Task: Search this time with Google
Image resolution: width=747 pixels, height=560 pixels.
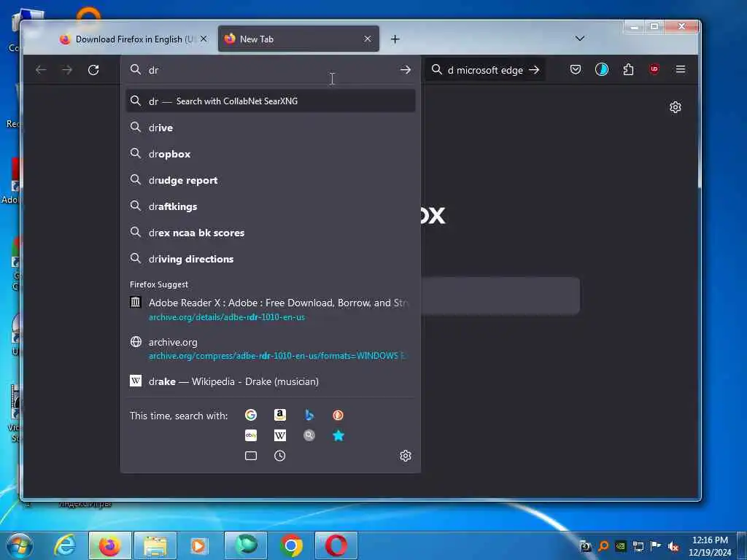Action: click(251, 415)
